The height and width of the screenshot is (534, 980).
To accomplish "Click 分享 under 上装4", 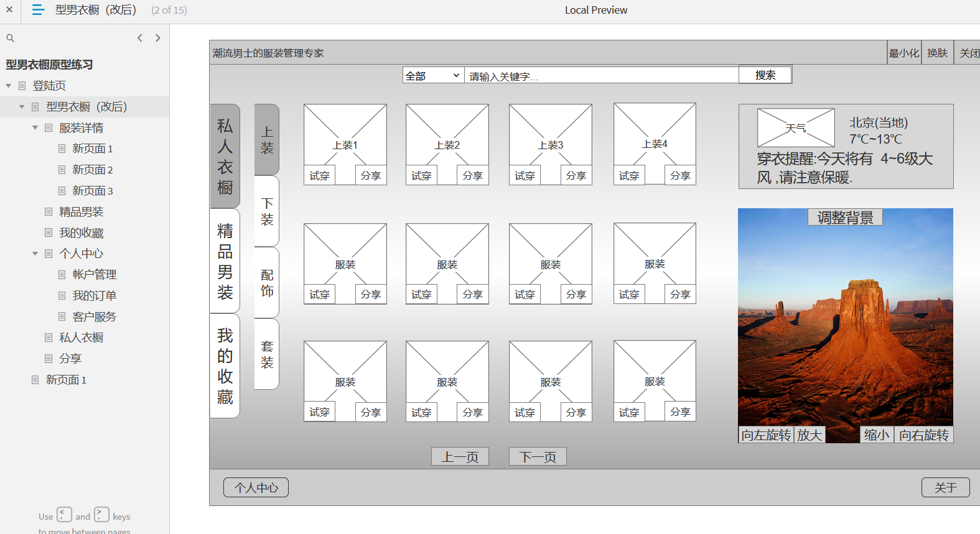I will point(680,176).
